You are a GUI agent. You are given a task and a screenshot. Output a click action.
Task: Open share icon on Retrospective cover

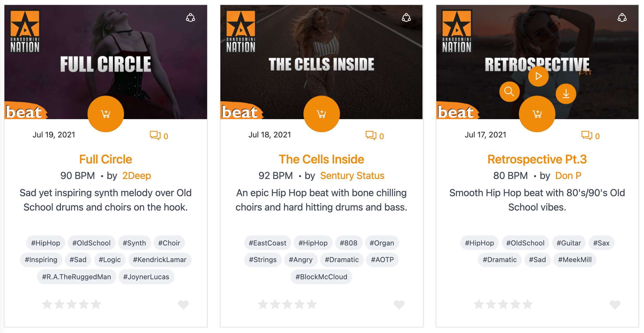pos(622,18)
